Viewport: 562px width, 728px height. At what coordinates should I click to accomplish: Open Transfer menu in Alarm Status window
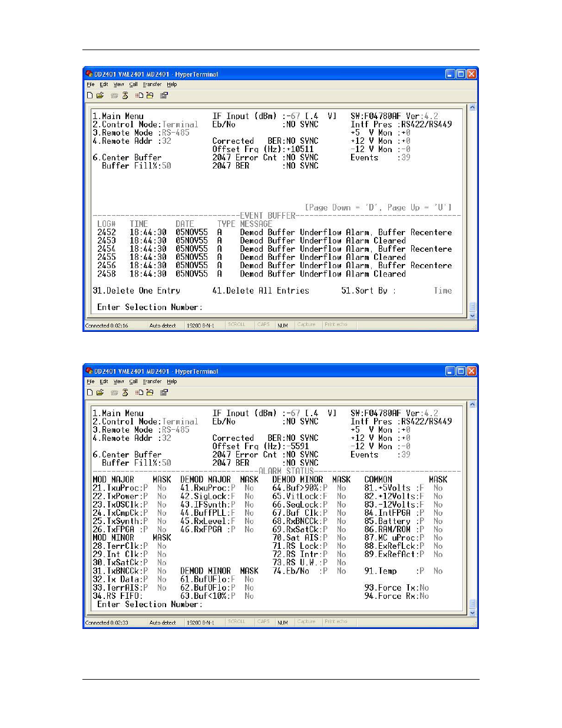click(152, 381)
